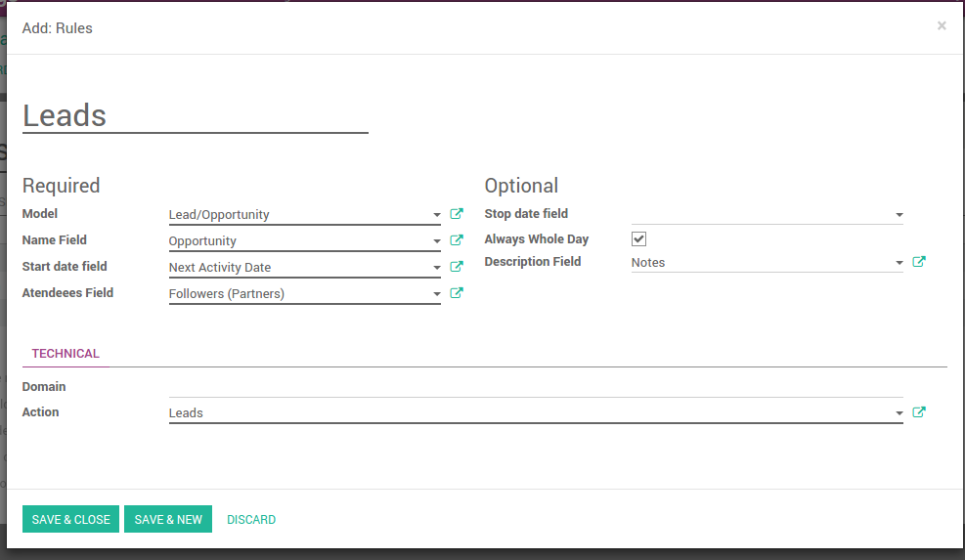This screenshot has width=965, height=560.
Task: Discard the rule changes
Action: (251, 520)
